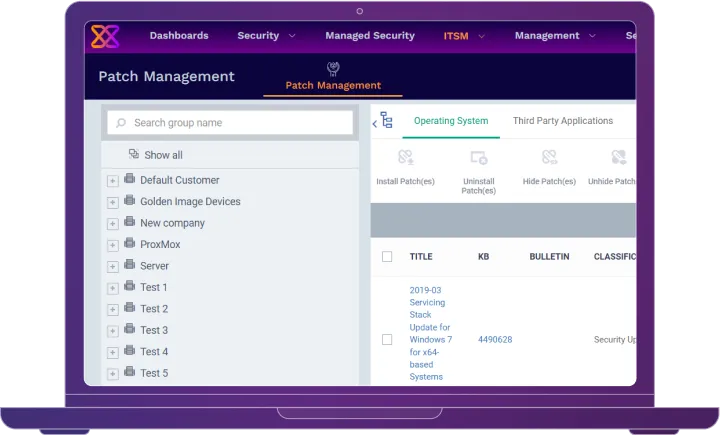The width and height of the screenshot is (720, 435).
Task: Click the Search group name field
Action: tap(230, 123)
